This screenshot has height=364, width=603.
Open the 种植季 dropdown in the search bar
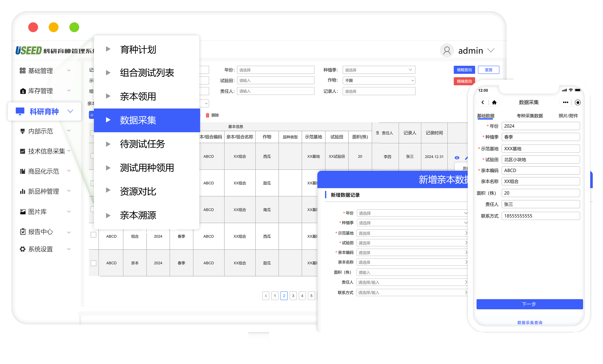click(x=379, y=70)
